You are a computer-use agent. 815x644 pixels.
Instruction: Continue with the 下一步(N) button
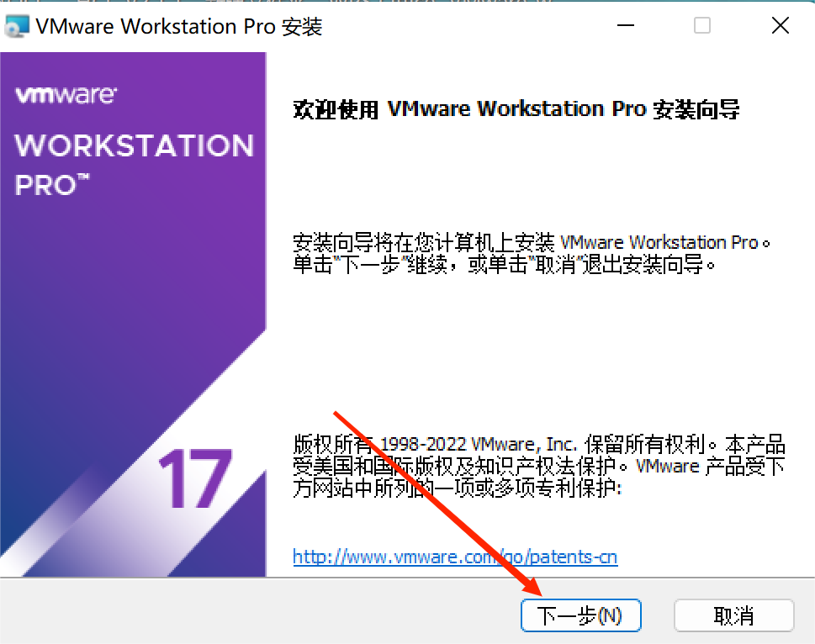pos(580,615)
